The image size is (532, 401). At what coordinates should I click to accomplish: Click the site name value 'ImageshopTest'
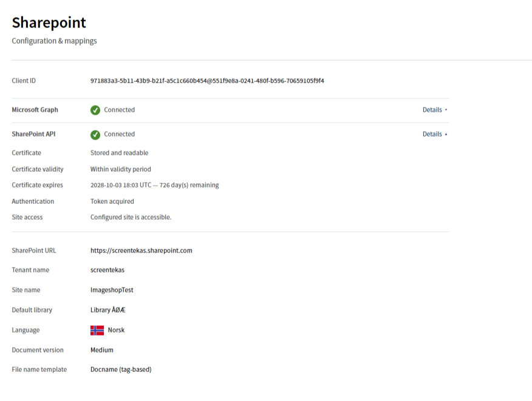point(112,290)
